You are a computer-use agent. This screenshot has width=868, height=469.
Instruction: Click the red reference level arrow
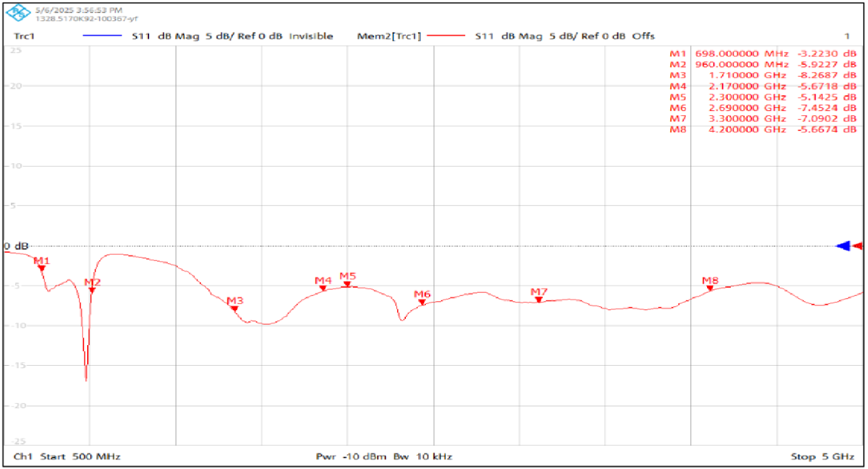tap(858, 246)
